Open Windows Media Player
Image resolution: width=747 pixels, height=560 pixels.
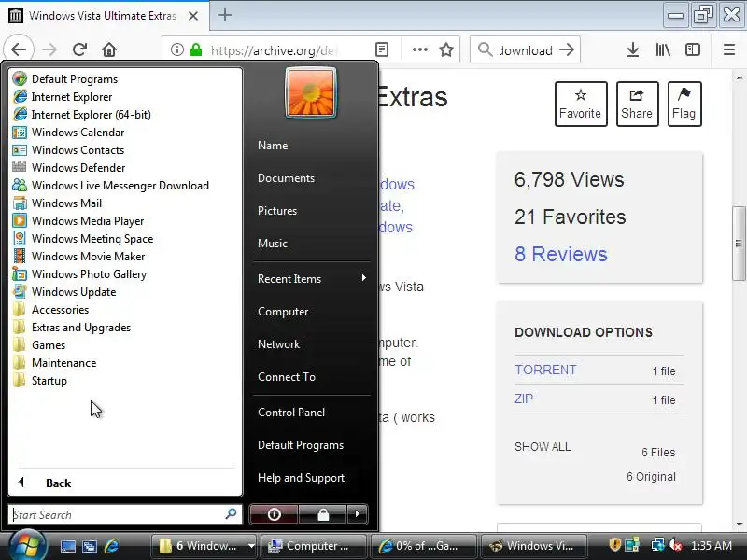(x=88, y=221)
